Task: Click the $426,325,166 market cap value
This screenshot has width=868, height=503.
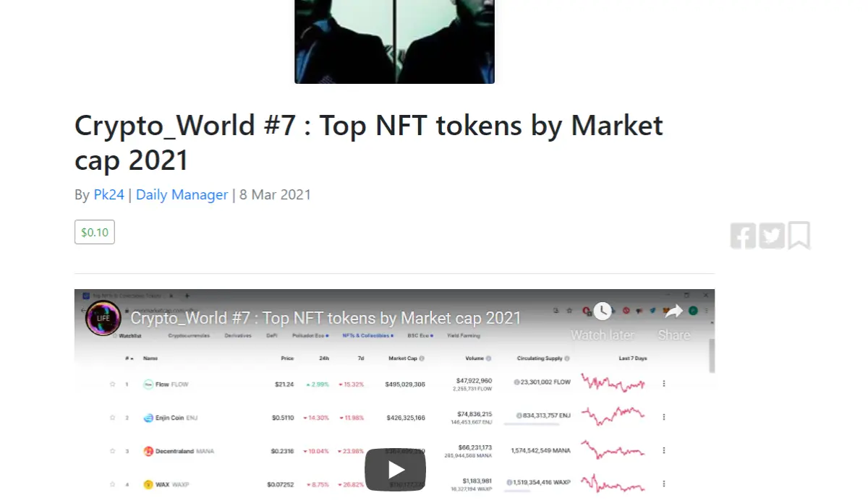Action: coord(405,418)
